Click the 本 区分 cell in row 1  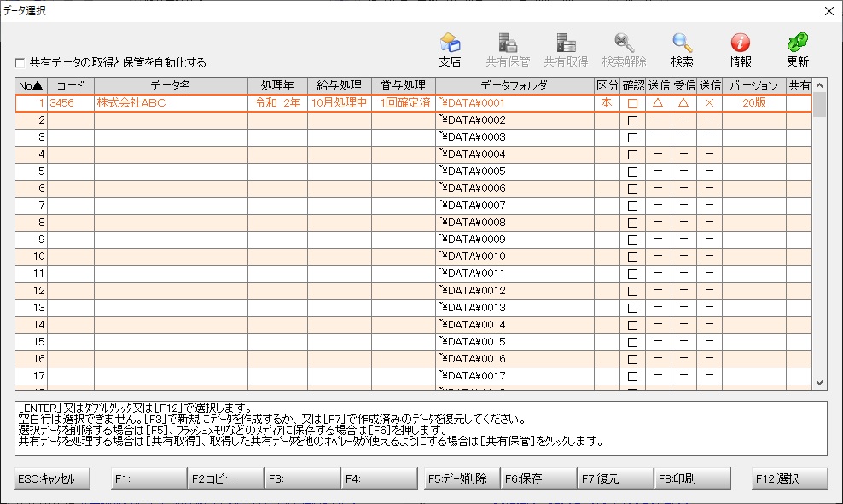pyautogui.click(x=607, y=103)
